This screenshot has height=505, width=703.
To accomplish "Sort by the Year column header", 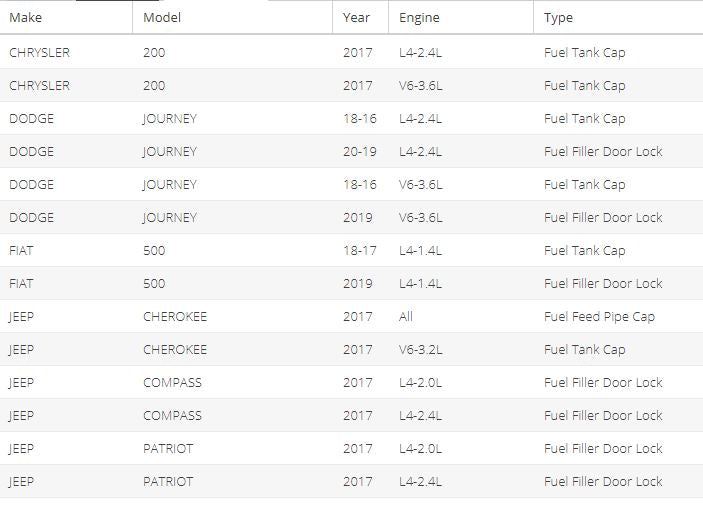I will tap(360, 17).
